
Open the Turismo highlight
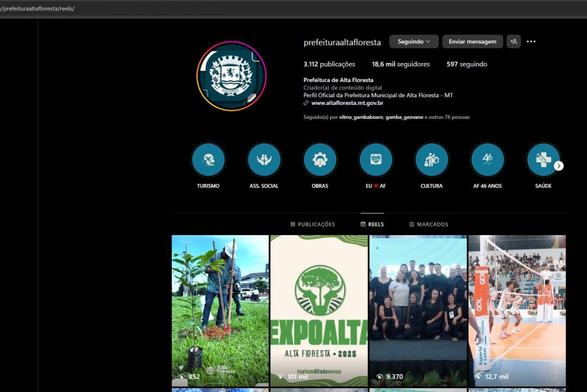click(x=208, y=159)
